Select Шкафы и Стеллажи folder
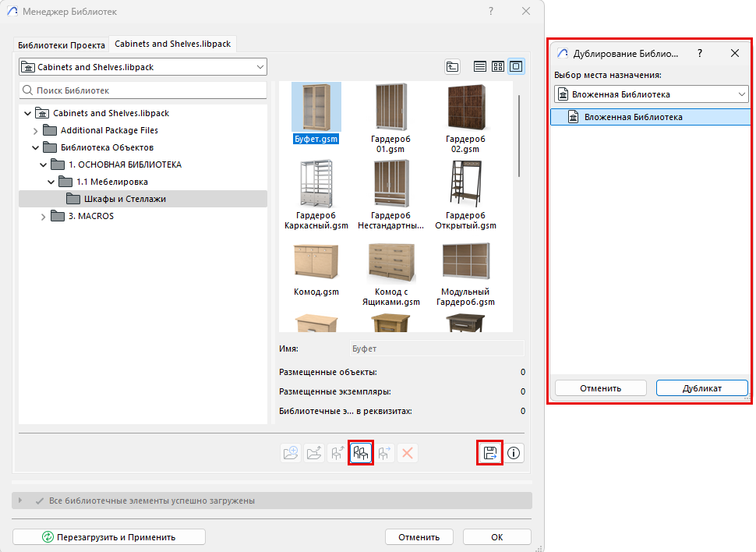 pyautogui.click(x=143, y=199)
